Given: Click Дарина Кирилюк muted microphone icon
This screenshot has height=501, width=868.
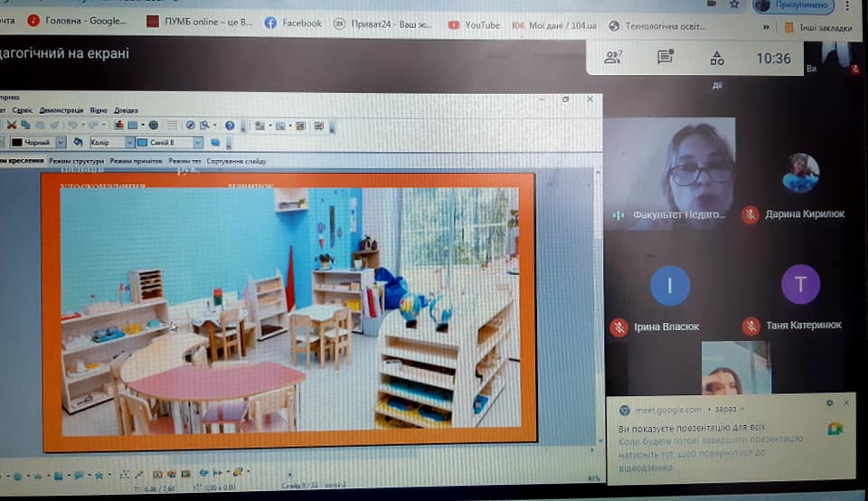Looking at the screenshot, I should [750, 215].
